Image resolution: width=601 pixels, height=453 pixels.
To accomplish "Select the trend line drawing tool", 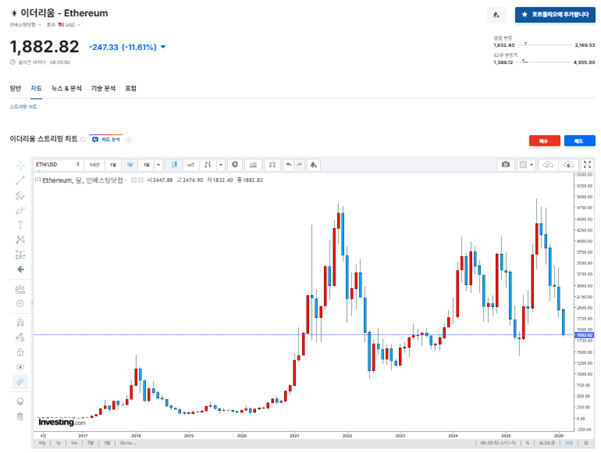I will [20, 180].
